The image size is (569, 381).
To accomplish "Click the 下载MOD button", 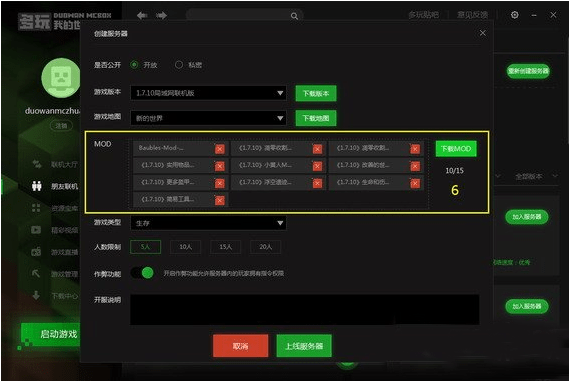I will (x=456, y=148).
